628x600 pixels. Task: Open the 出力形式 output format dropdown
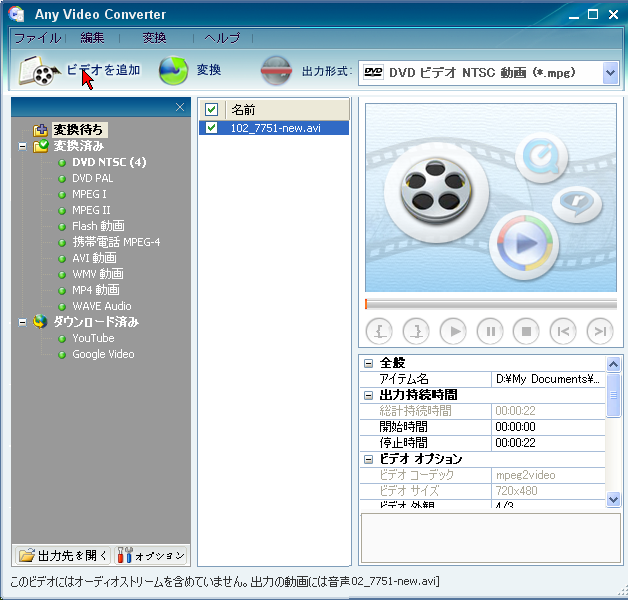pos(610,72)
